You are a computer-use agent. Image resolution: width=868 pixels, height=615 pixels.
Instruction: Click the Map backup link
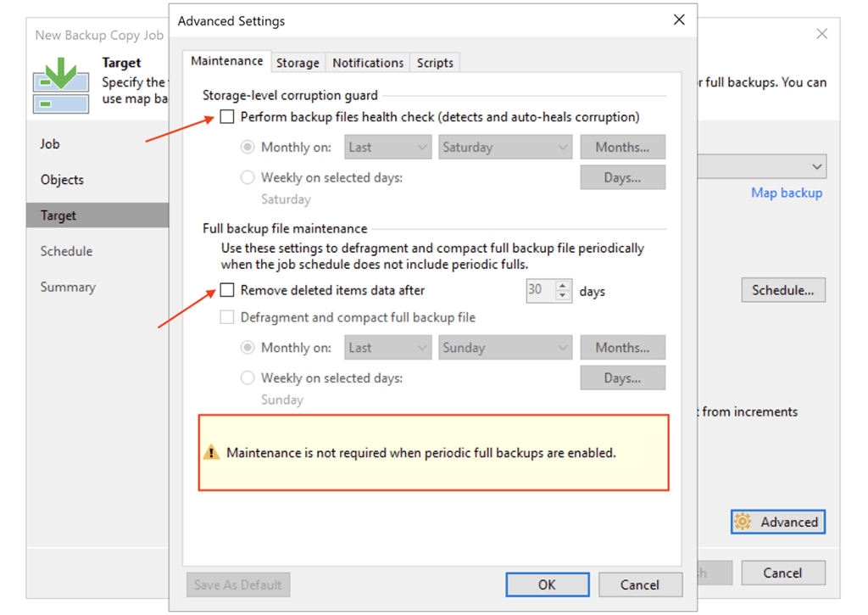[787, 193]
